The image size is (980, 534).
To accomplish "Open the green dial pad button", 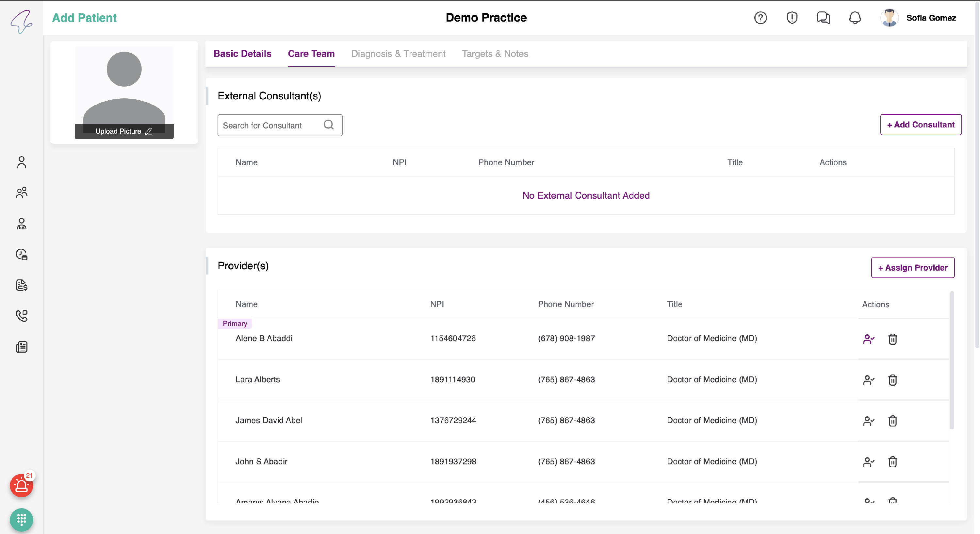I will pyautogui.click(x=21, y=520).
